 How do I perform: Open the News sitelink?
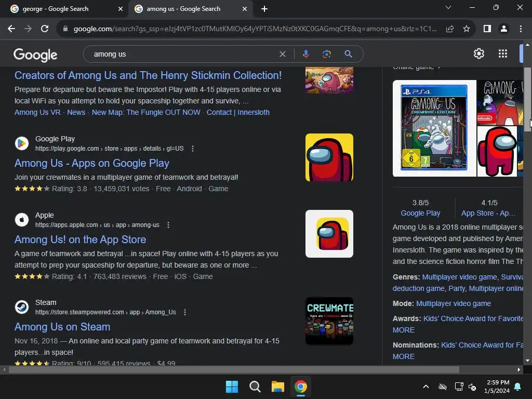[x=76, y=112]
